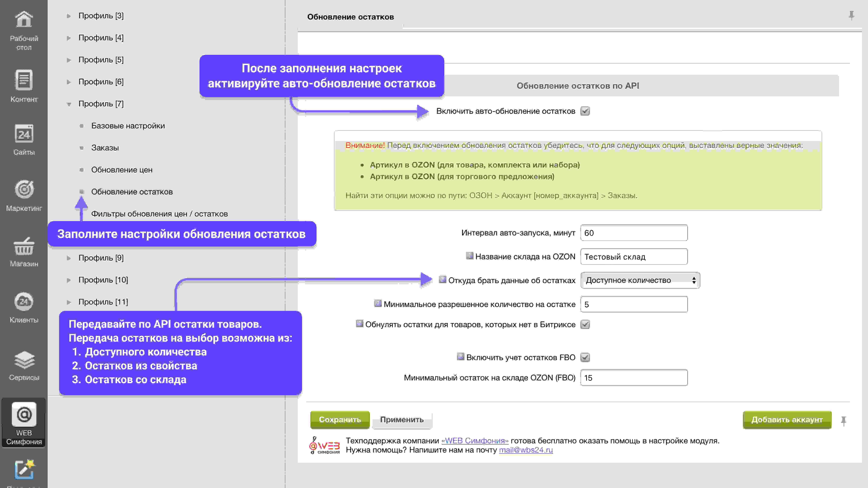Collapse Профиль [7] tree node
This screenshot has height=488, width=868.
click(x=69, y=104)
